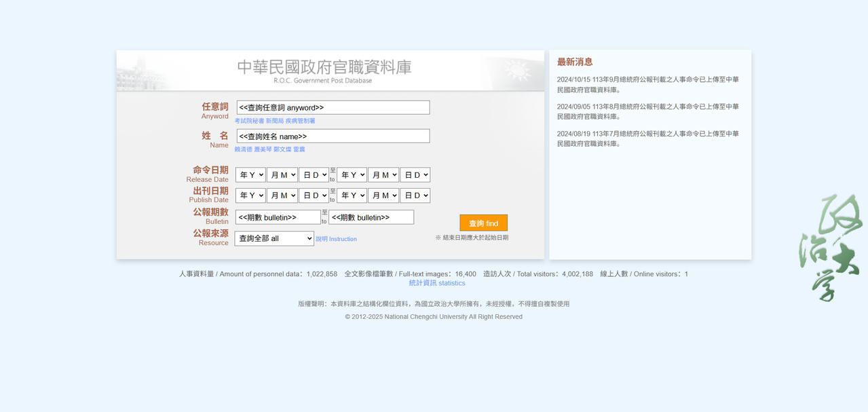Open Release Date end month dropdown
The height and width of the screenshot is (412, 868).
click(x=383, y=175)
